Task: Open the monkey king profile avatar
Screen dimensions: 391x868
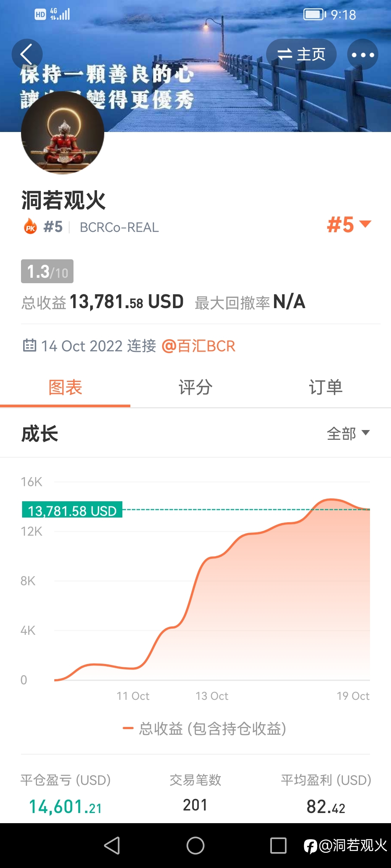Action: [63, 133]
